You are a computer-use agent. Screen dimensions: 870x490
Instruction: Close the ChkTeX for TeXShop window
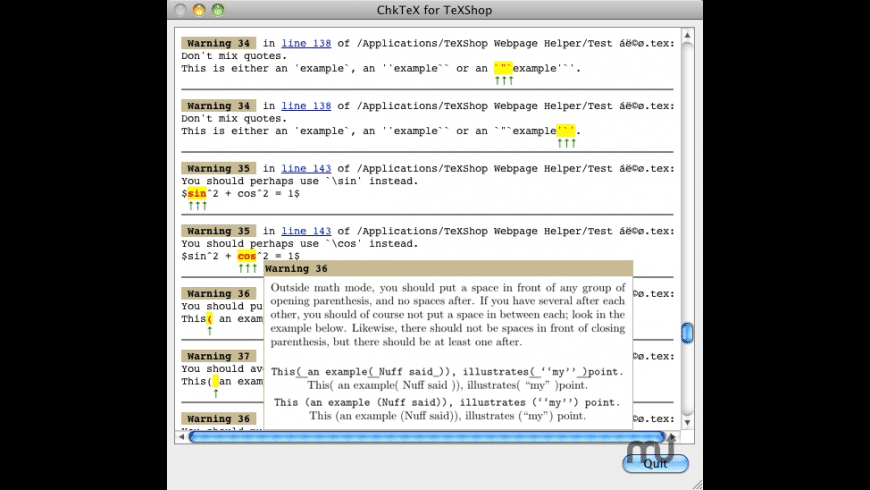pyautogui.click(x=180, y=10)
